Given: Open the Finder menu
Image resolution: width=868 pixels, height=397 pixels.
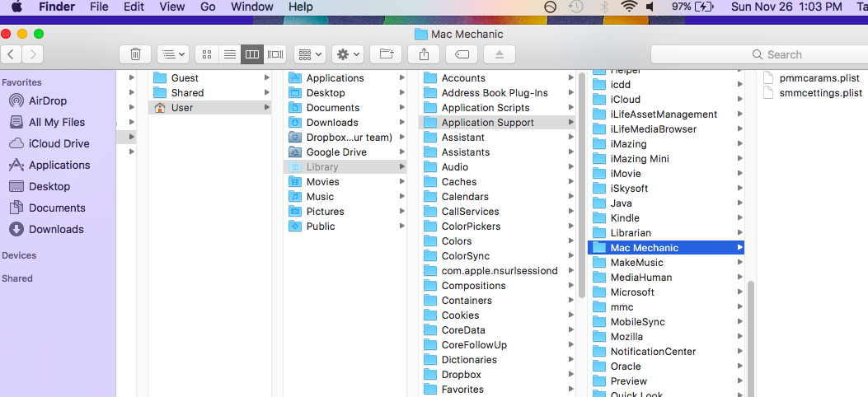Looking at the screenshot, I should [x=56, y=7].
